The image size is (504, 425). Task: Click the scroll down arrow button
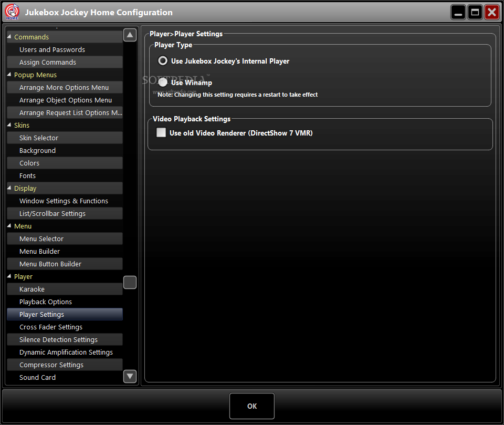130,376
